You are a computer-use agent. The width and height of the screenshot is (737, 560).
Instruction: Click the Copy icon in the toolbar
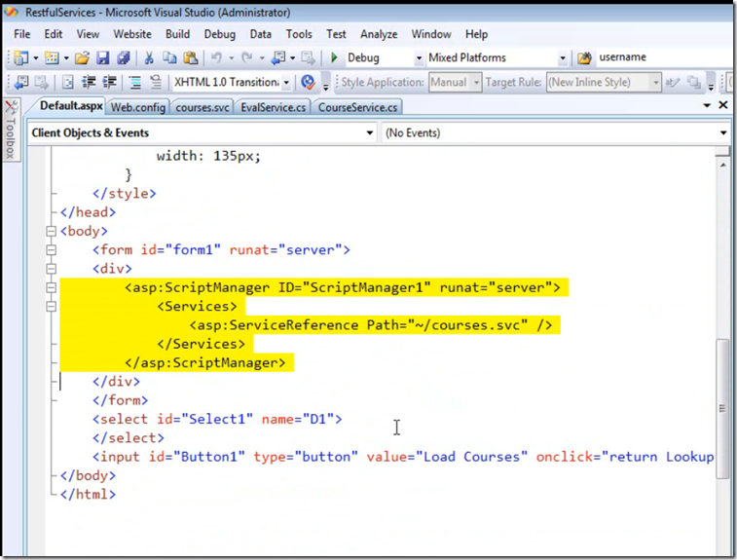point(169,57)
